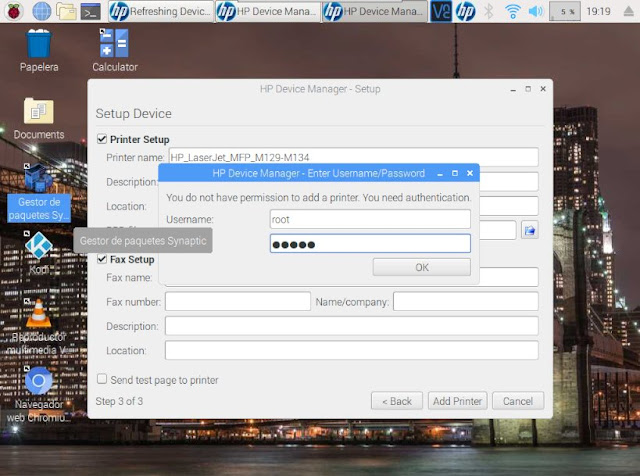Viewport: 640px width, 476px height.
Task: Select the Calculator desktop icon
Action: point(115,51)
